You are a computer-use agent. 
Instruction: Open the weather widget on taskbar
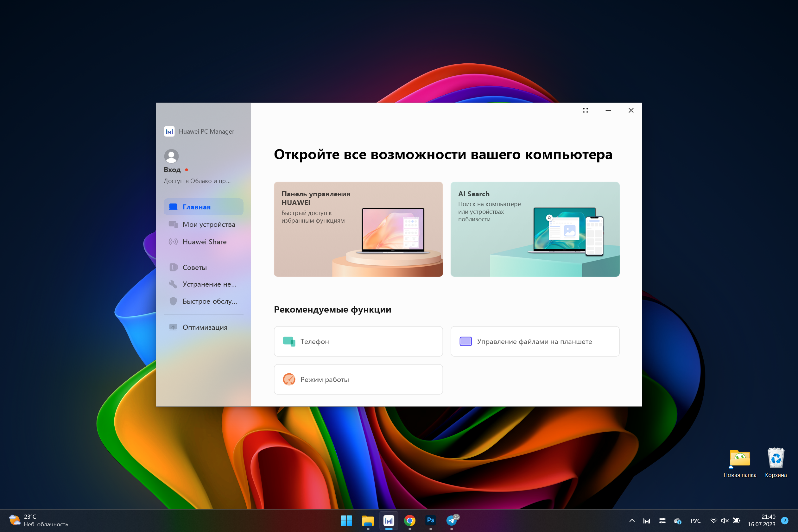(x=38, y=521)
